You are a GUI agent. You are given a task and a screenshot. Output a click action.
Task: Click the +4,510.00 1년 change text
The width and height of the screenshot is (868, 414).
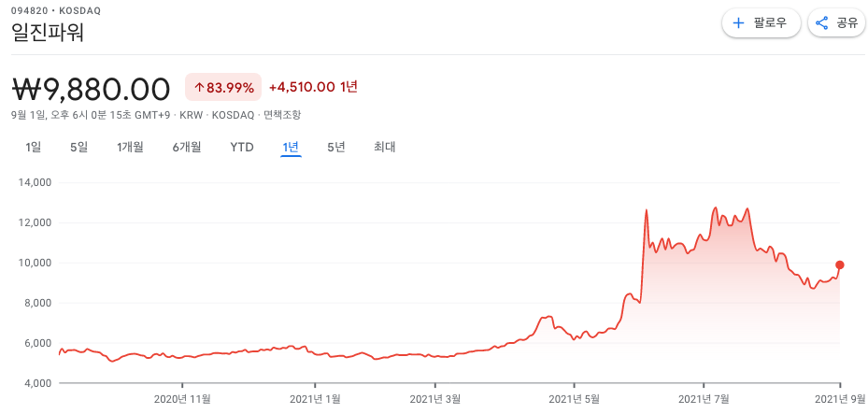[313, 87]
